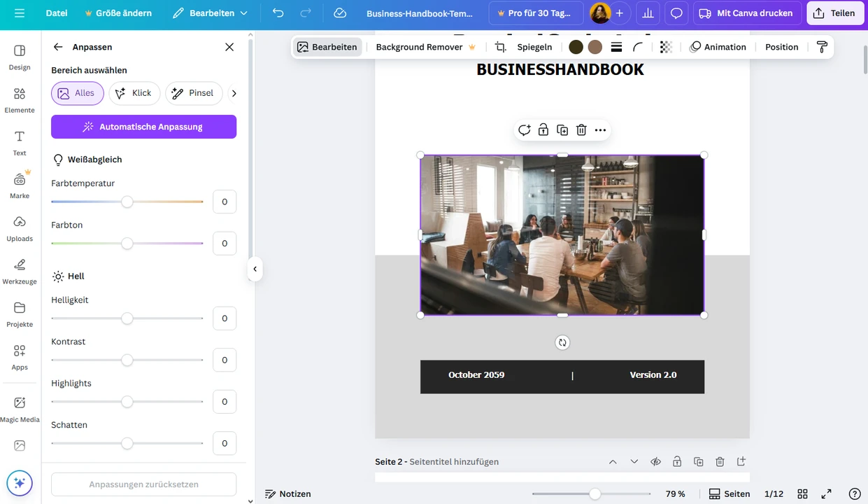
Task: Click the Kontrast value input field
Action: click(x=225, y=360)
